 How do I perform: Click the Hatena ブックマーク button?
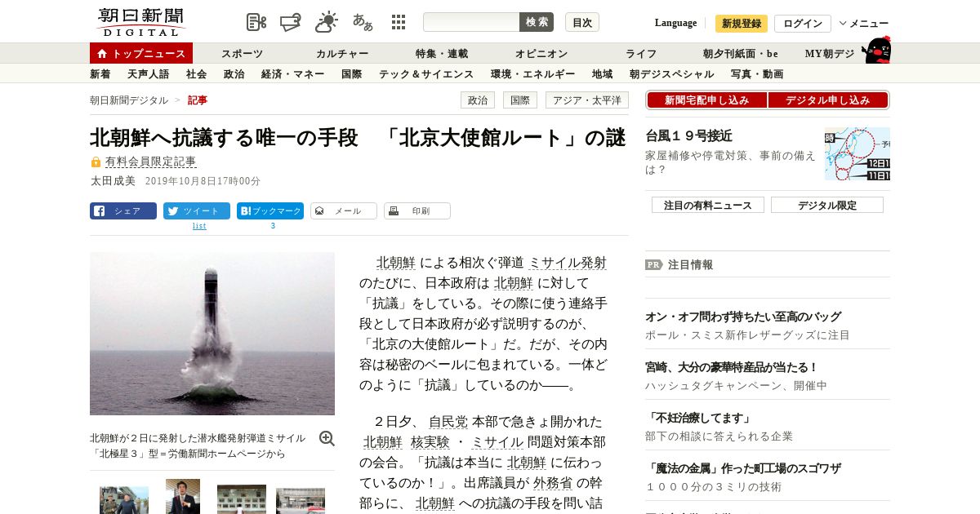(270, 210)
